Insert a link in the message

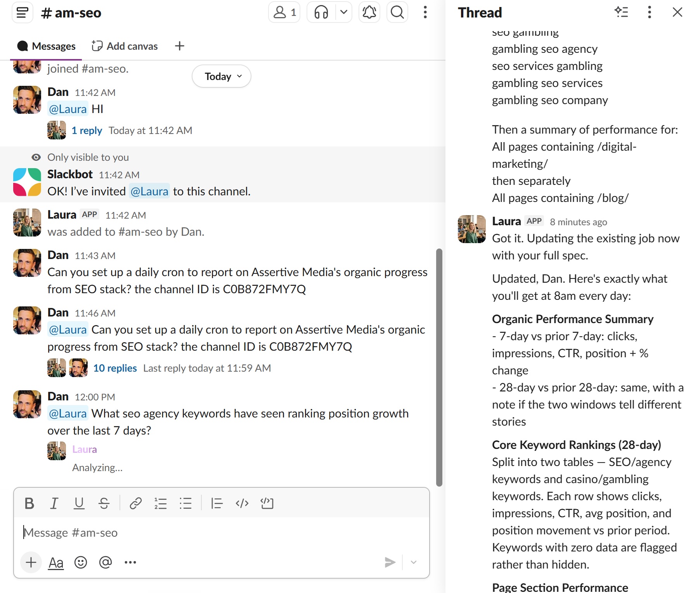(135, 503)
